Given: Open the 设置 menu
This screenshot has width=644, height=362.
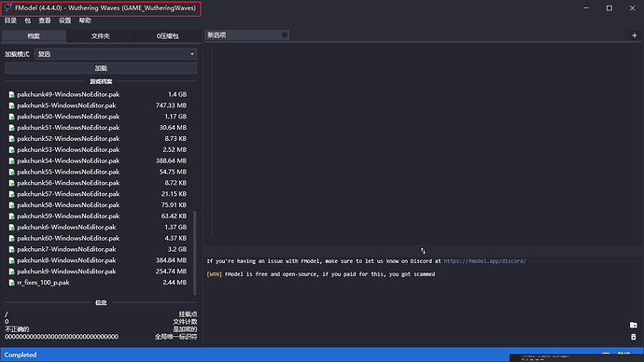Looking at the screenshot, I should pos(64,21).
